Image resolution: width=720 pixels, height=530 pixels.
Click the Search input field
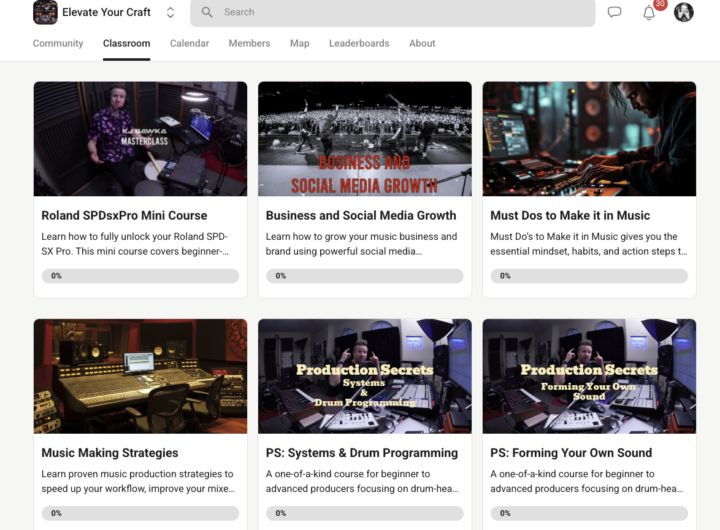pyautogui.click(x=393, y=12)
